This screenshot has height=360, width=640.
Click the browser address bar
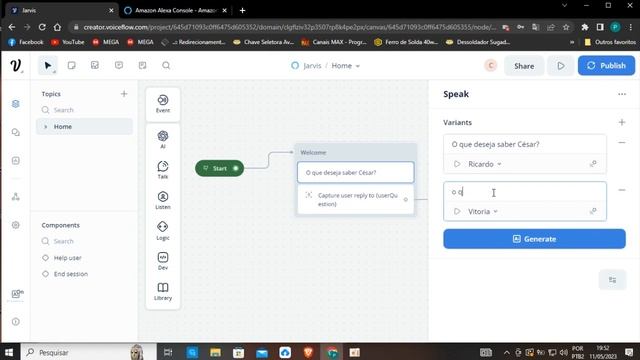[286, 27]
